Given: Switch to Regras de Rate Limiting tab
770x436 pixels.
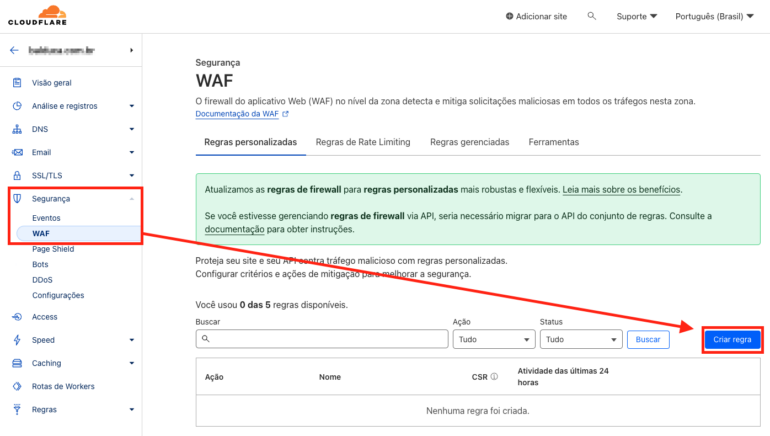Looking at the screenshot, I should pos(363,142).
